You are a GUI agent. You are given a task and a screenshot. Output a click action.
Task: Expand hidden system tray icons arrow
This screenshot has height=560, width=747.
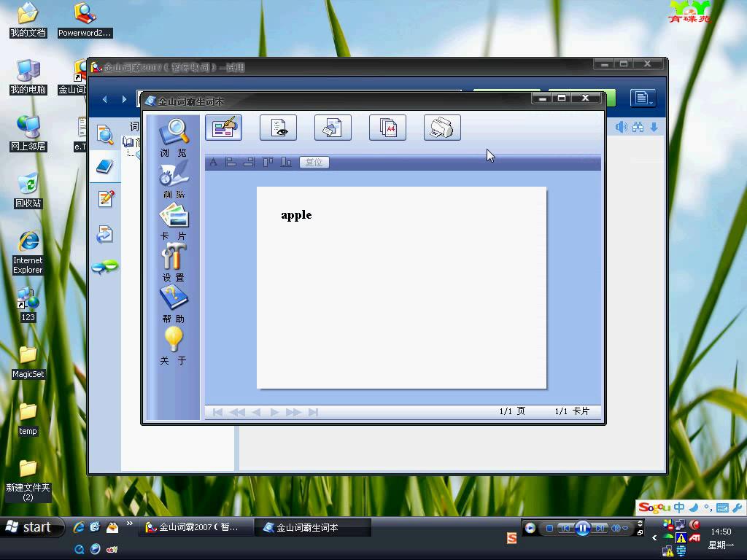point(654,537)
